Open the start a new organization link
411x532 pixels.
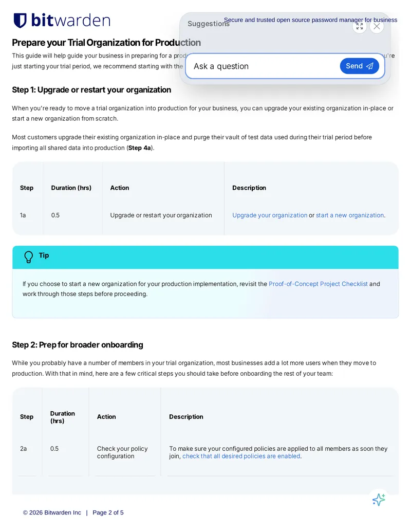(x=350, y=215)
